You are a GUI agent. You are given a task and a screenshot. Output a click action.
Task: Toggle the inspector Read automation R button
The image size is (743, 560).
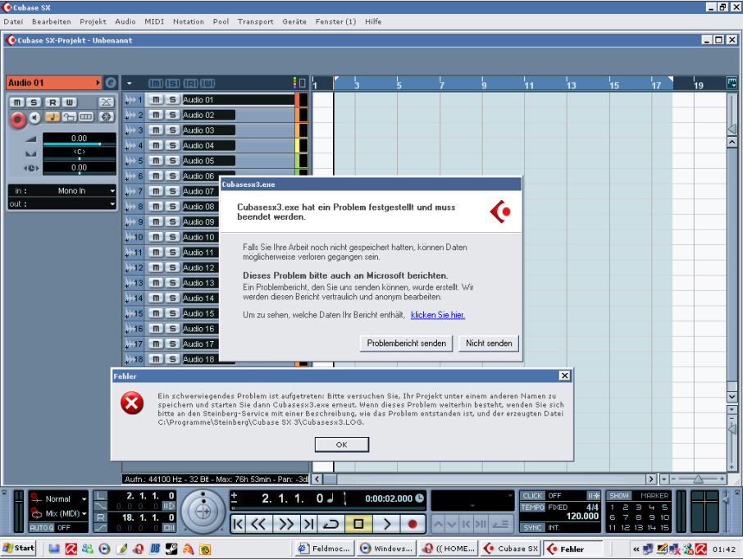point(52,102)
